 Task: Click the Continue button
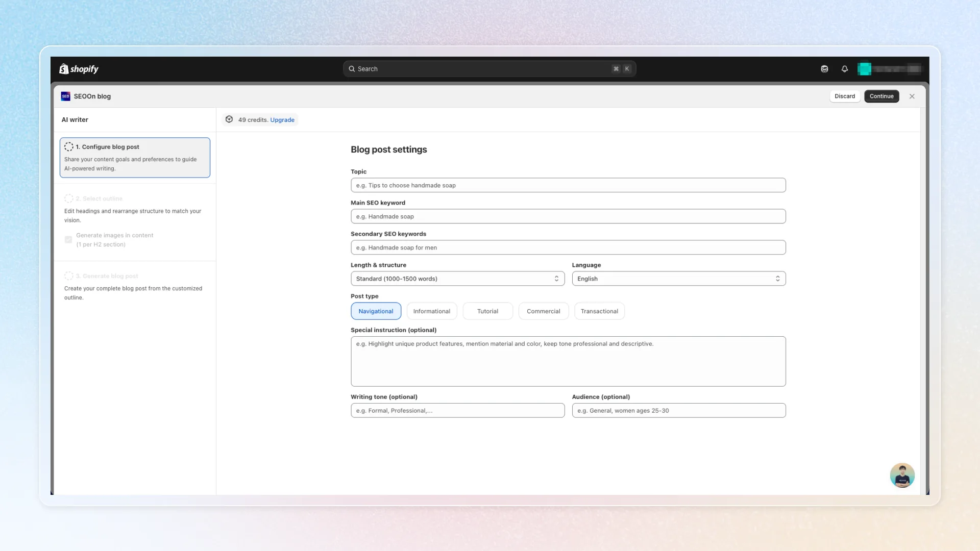[881, 96]
